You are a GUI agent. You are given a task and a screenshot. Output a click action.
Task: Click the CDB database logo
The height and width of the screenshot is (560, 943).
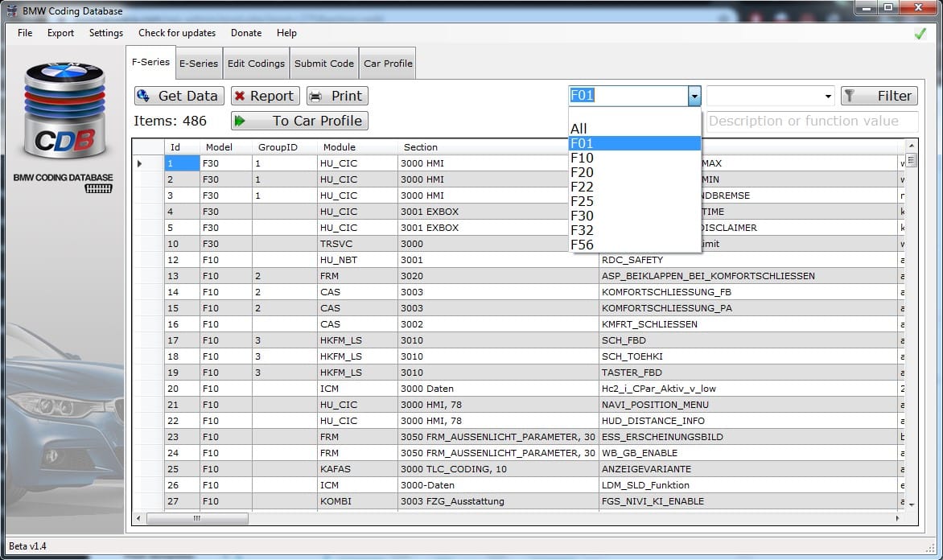pos(65,111)
